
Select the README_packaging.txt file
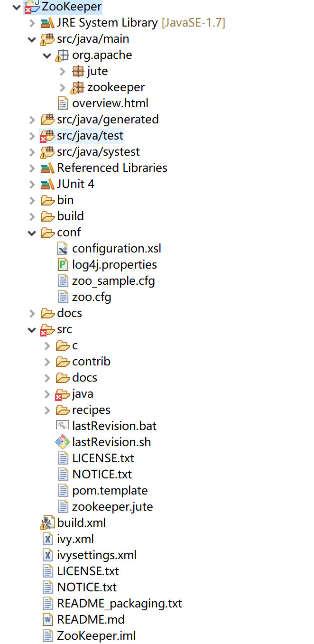120,604
